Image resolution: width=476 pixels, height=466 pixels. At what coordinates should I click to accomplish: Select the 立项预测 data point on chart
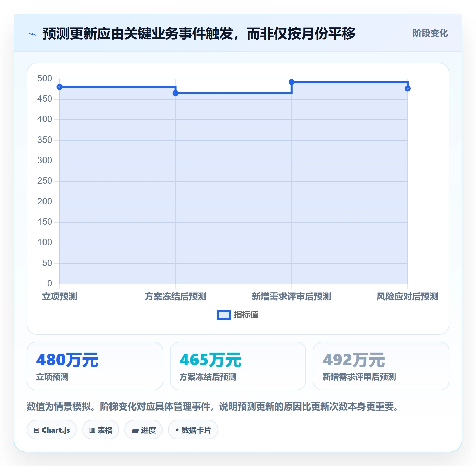60,87
